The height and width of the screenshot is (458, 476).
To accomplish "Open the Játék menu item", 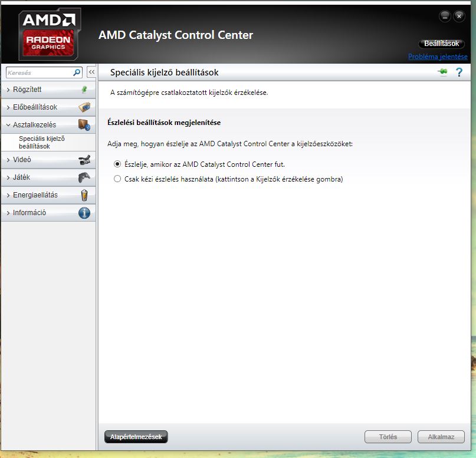I will tap(48, 177).
